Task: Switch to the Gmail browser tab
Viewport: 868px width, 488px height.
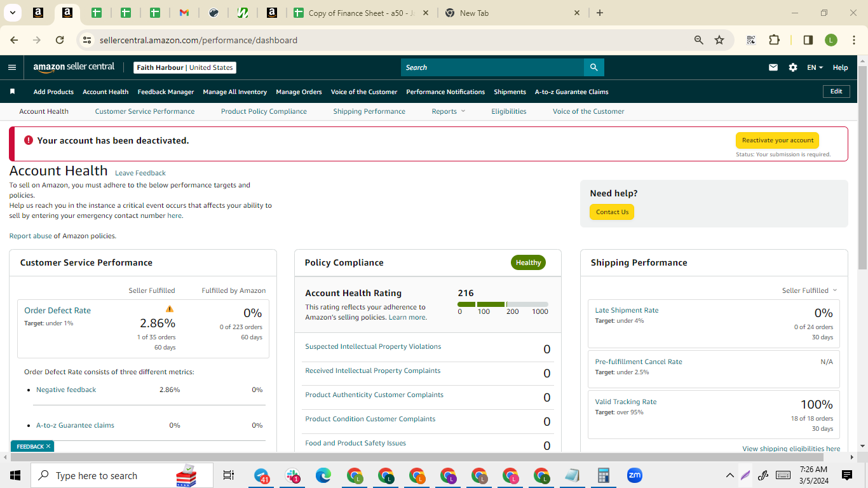Action: pos(184,13)
